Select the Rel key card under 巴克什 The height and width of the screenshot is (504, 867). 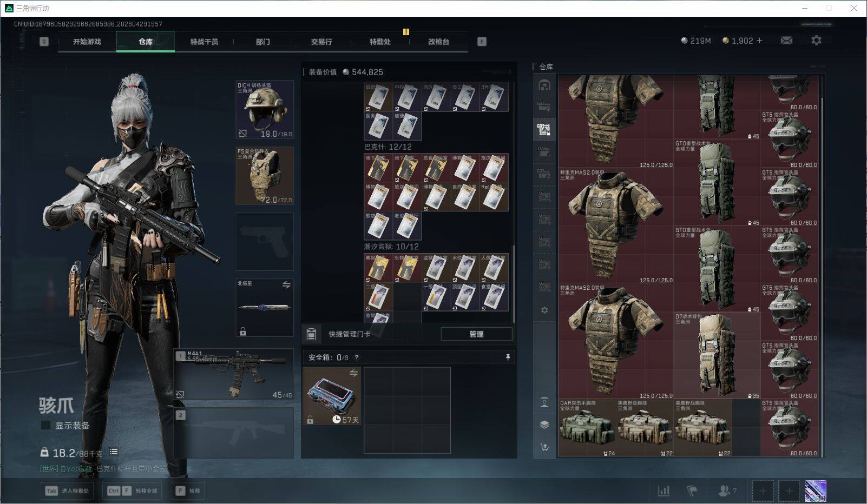(494, 197)
